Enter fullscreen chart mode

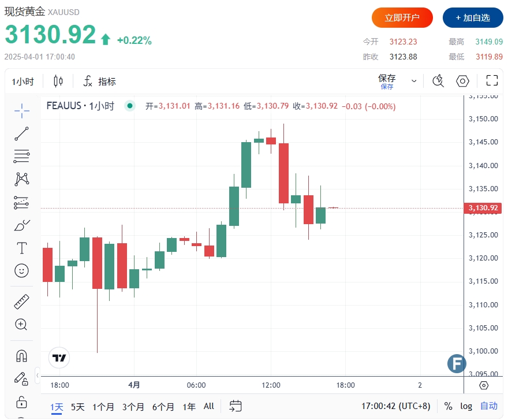pyautogui.click(x=492, y=81)
